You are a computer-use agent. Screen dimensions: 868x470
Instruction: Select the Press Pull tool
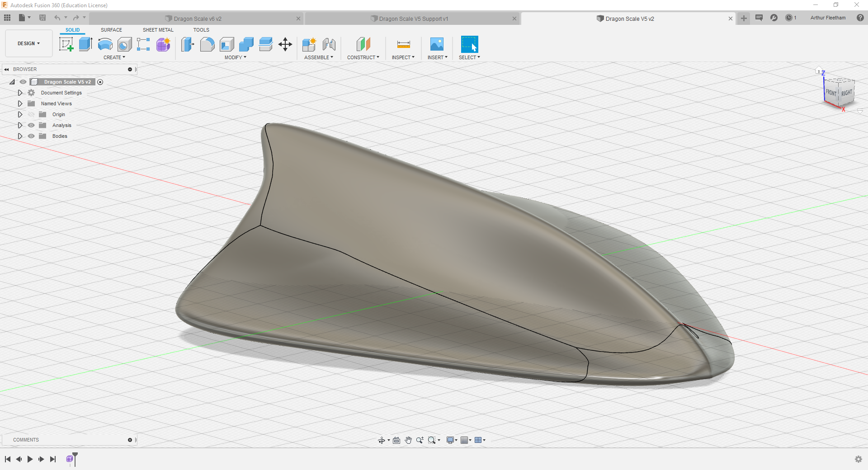(188, 44)
